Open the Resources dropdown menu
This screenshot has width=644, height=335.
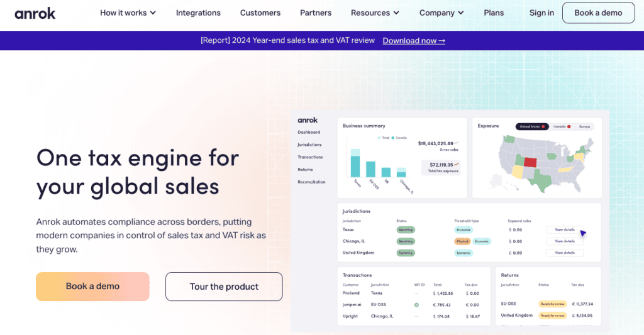374,13
